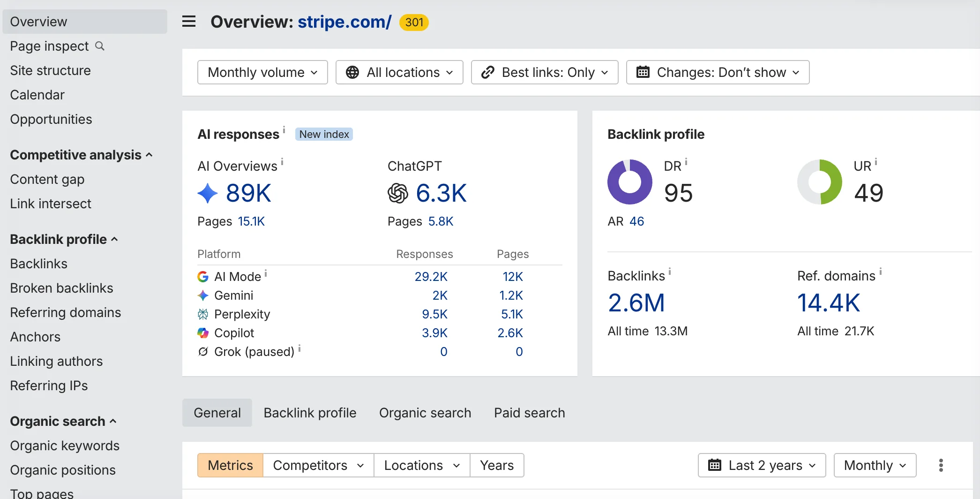The height and width of the screenshot is (499, 980).
Task: Open the Monthly volume dropdown
Action: [x=262, y=72]
